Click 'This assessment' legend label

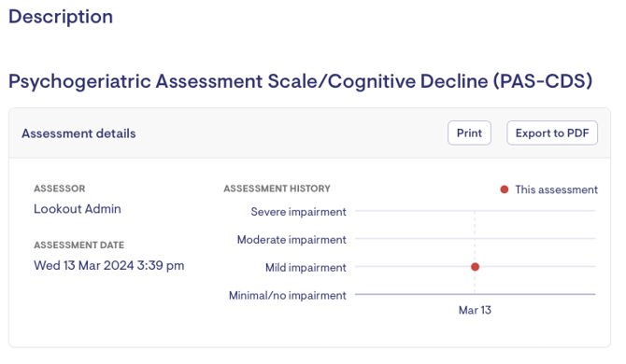(x=556, y=189)
